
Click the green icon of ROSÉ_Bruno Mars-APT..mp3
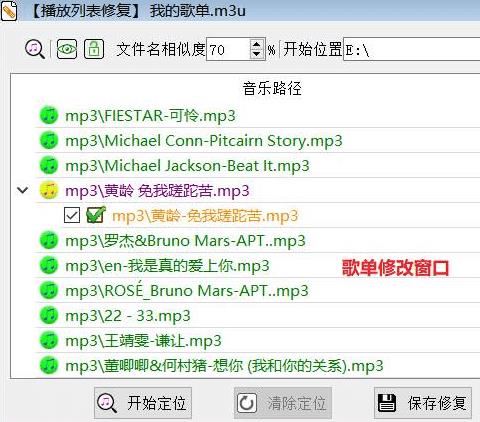(x=49, y=290)
